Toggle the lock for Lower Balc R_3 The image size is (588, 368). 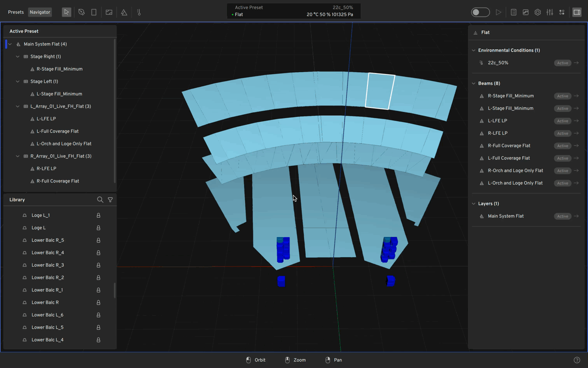[98, 265]
